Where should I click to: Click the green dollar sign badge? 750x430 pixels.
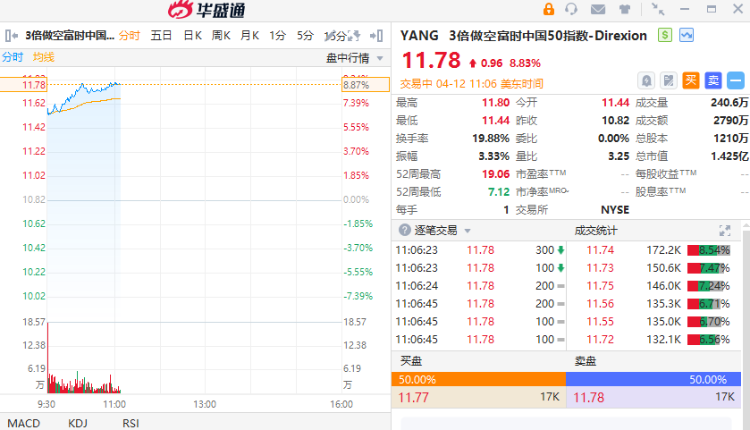coord(666,35)
